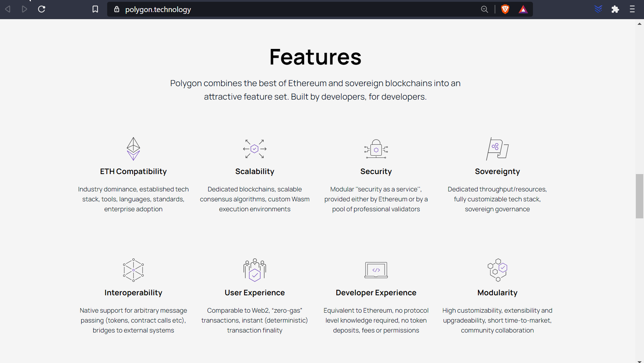Click the scrollbar up arrow
This screenshot has width=644, height=363.
(639, 24)
